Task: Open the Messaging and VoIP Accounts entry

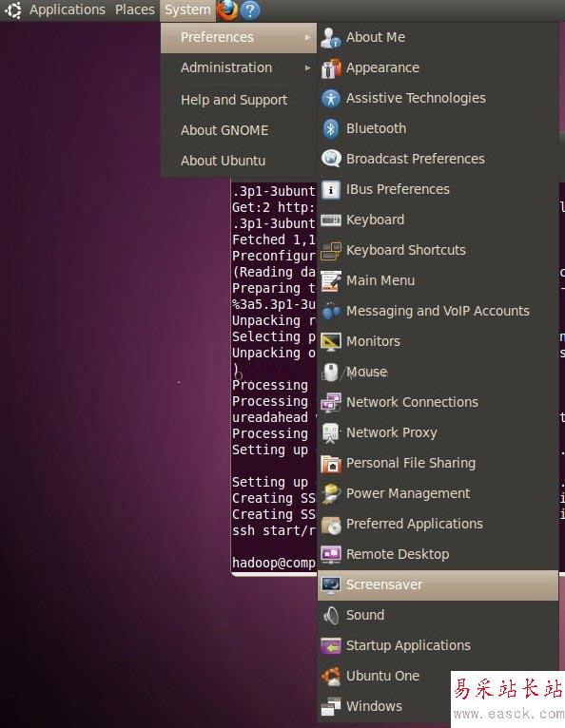Action: click(x=438, y=311)
